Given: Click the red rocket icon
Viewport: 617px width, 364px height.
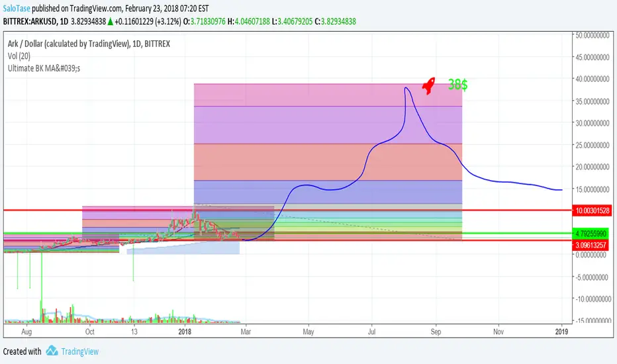Looking at the screenshot, I should pyautogui.click(x=428, y=85).
